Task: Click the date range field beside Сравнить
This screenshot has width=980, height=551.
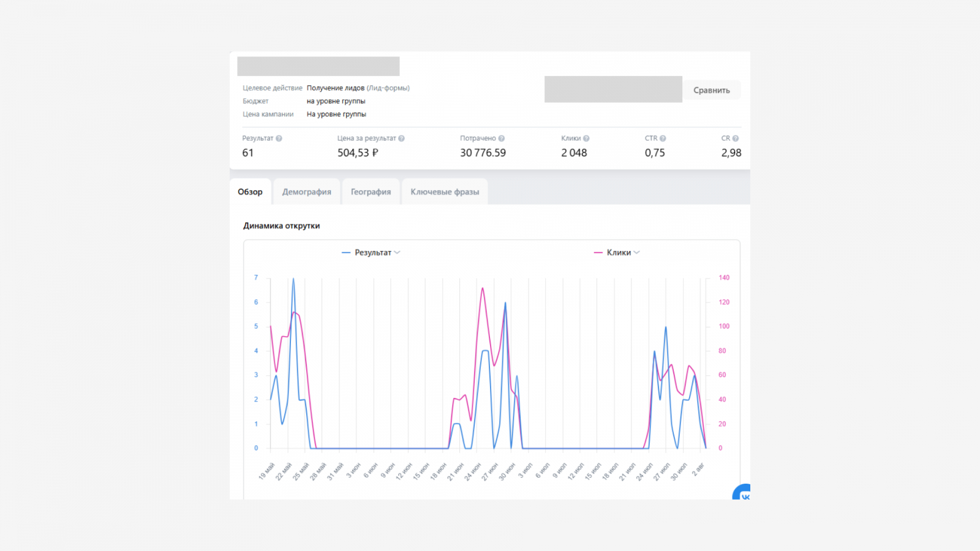Action: click(613, 89)
